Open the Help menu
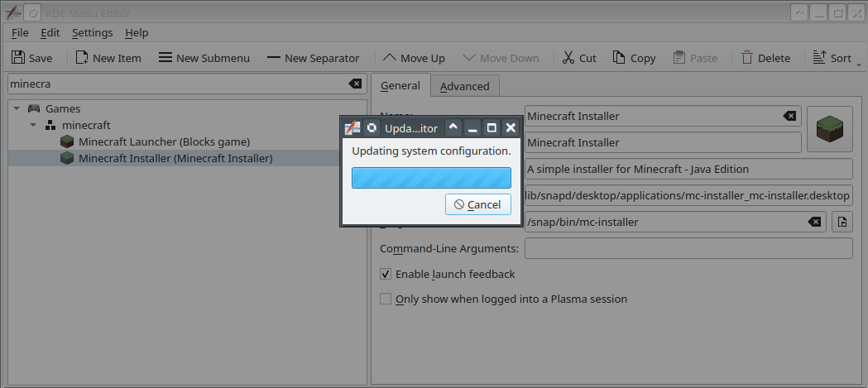Image resolution: width=868 pixels, height=388 pixels. pos(137,32)
